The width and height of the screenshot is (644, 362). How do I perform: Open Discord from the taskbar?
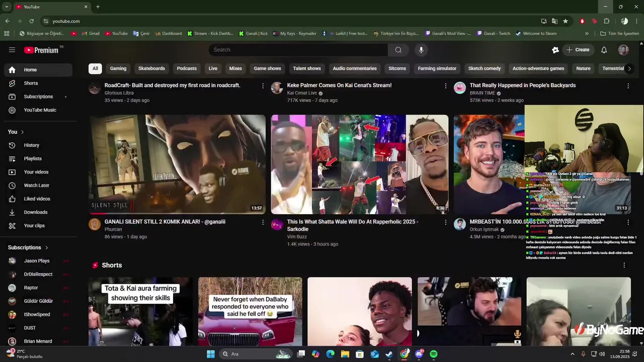coord(419,354)
